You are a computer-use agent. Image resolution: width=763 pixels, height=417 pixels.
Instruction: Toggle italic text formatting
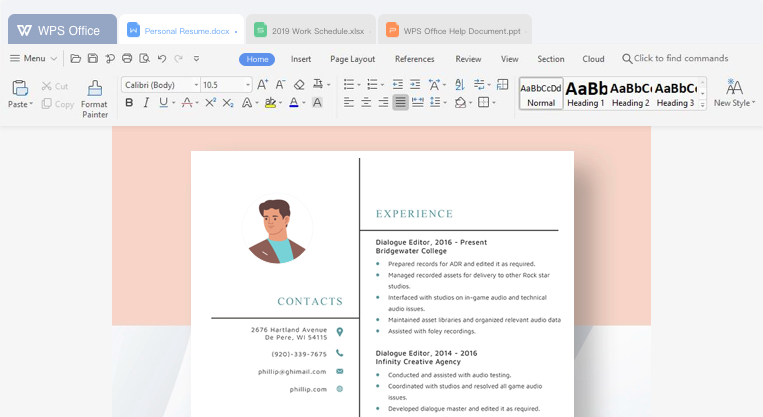(146, 103)
